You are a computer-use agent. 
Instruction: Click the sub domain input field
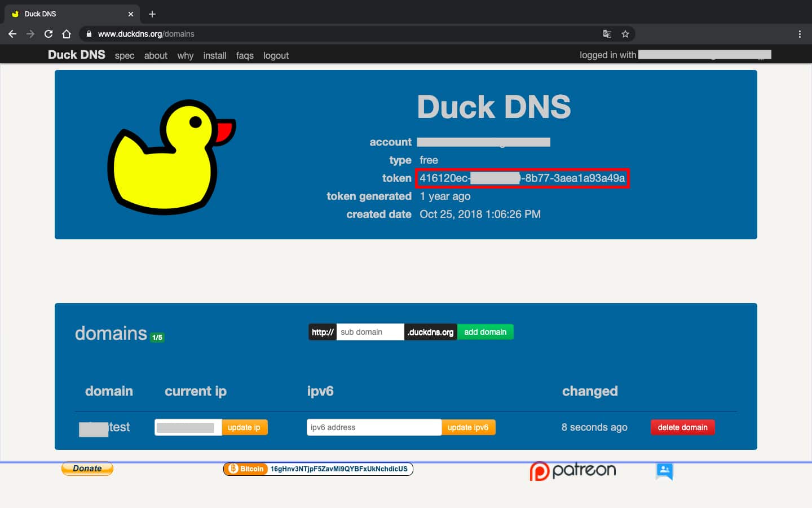pyautogui.click(x=370, y=332)
